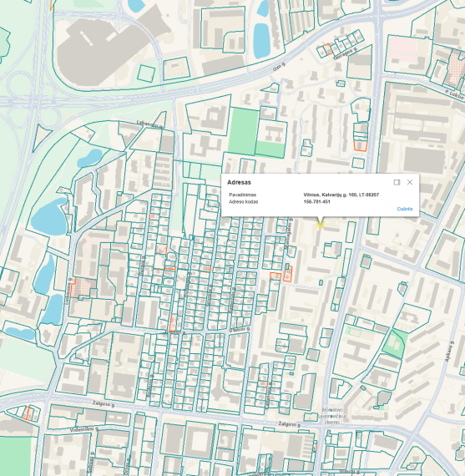Click the 'P. Lukšio' street label

(x=455, y=94)
